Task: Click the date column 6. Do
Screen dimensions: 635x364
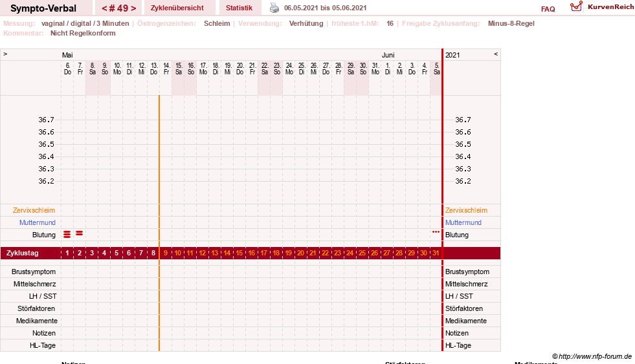Action: click(67, 69)
